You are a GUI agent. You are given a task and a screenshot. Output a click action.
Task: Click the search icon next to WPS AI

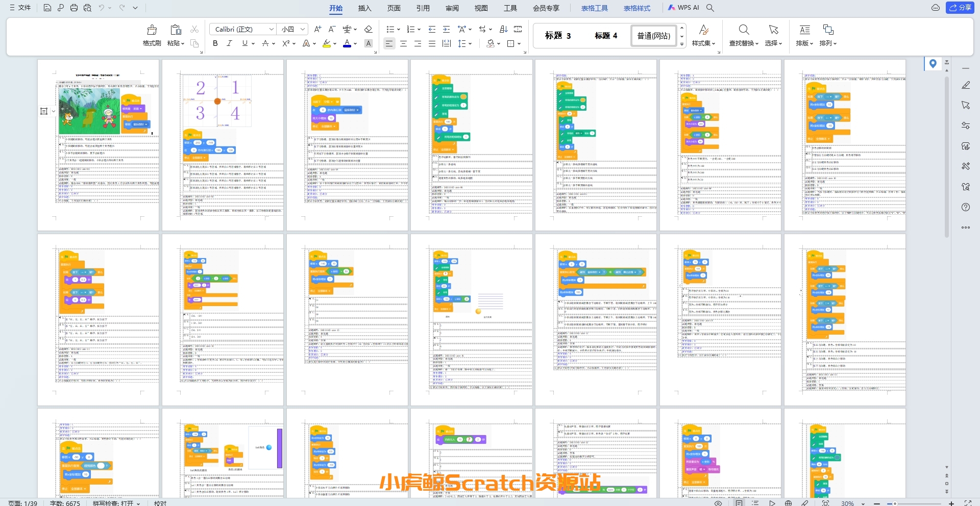coord(710,8)
